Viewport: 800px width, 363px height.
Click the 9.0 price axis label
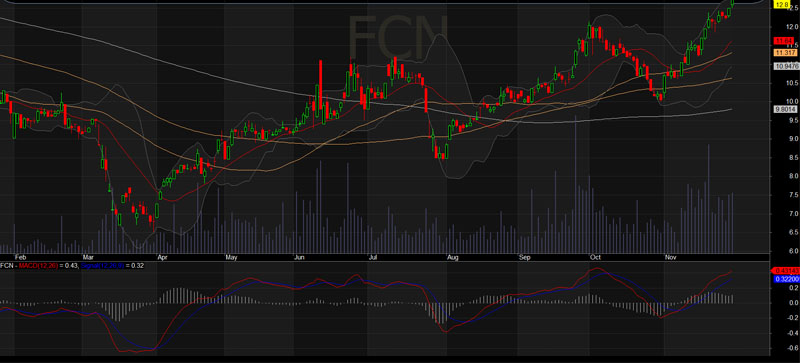tap(794, 139)
